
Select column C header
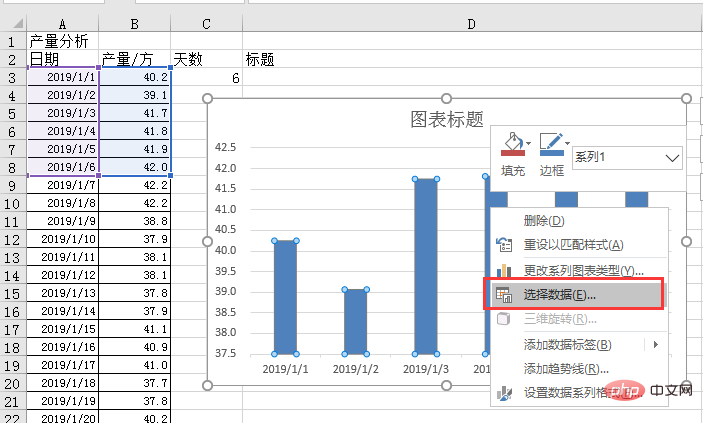tap(206, 23)
